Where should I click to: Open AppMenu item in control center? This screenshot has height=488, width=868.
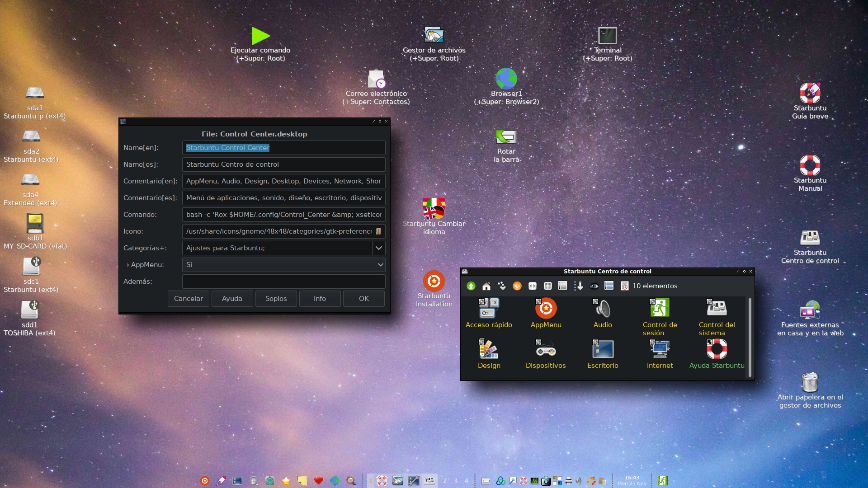[x=546, y=313]
